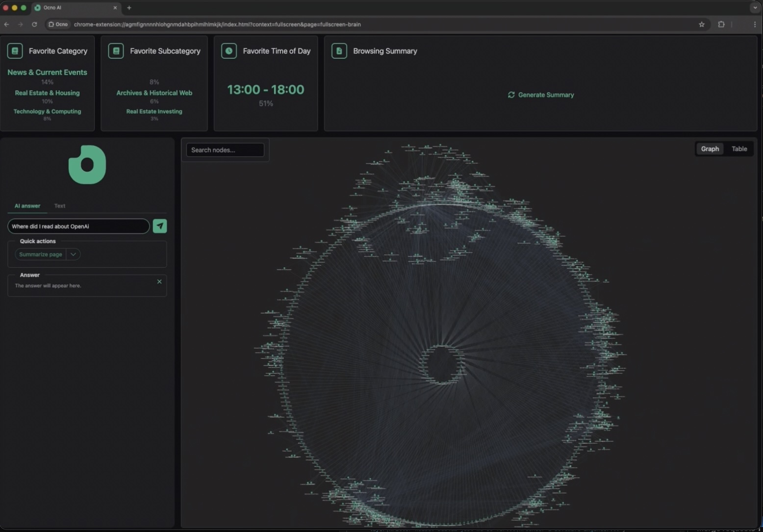Click the Favorite Category card icon

(15, 51)
